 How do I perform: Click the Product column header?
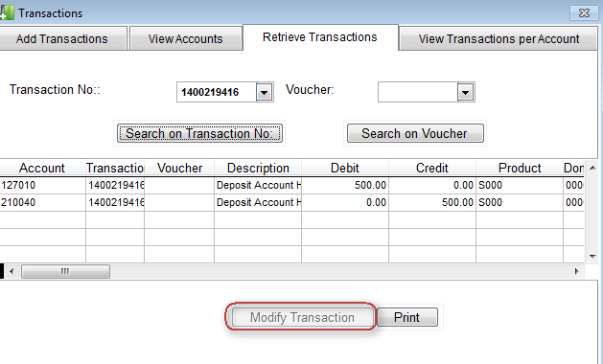click(520, 168)
